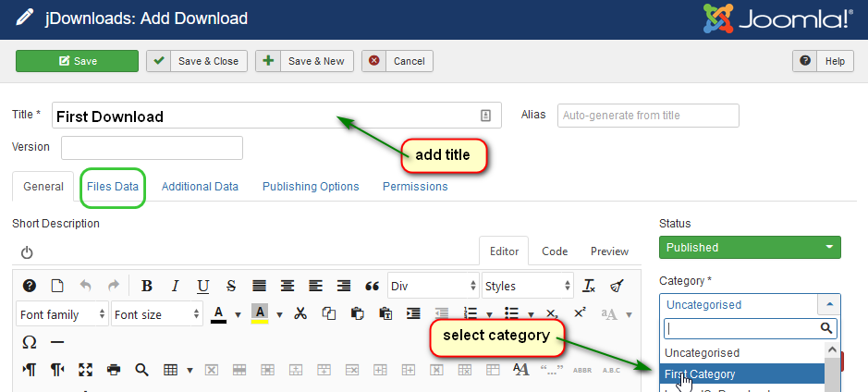Paste as plain text icon

[385, 314]
